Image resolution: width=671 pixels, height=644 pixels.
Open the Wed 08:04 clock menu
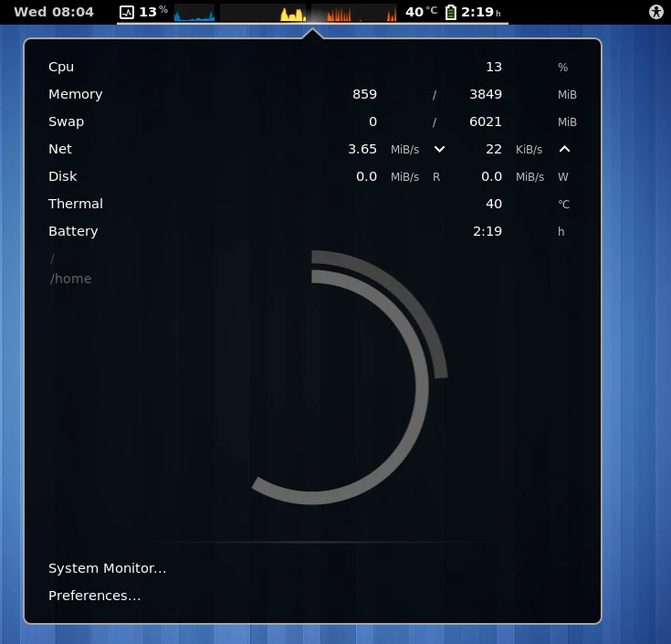54,12
